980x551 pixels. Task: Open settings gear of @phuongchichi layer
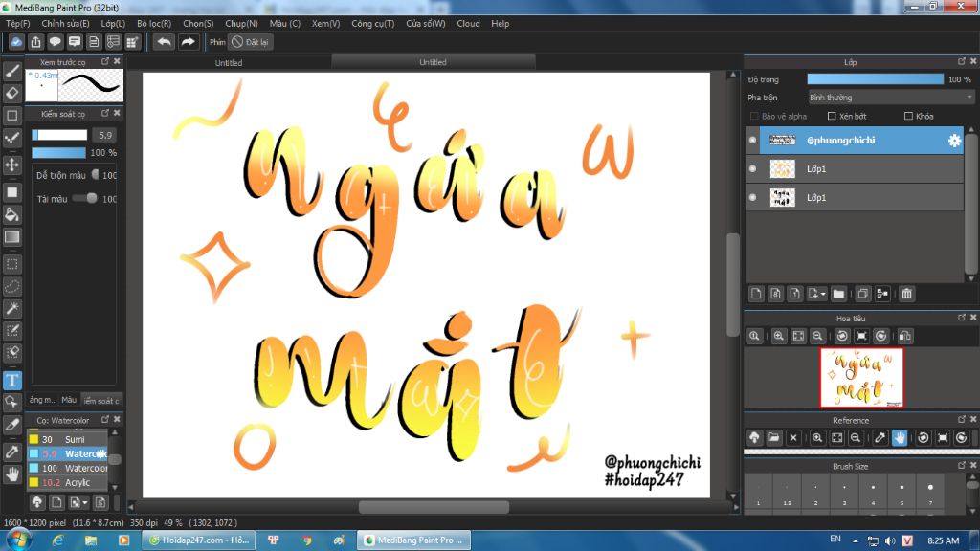(x=954, y=141)
